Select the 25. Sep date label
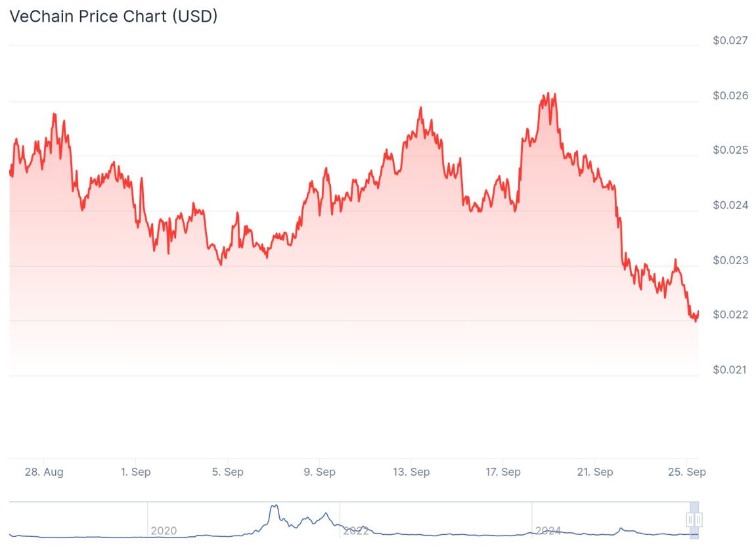The image size is (756, 552). pos(687,472)
